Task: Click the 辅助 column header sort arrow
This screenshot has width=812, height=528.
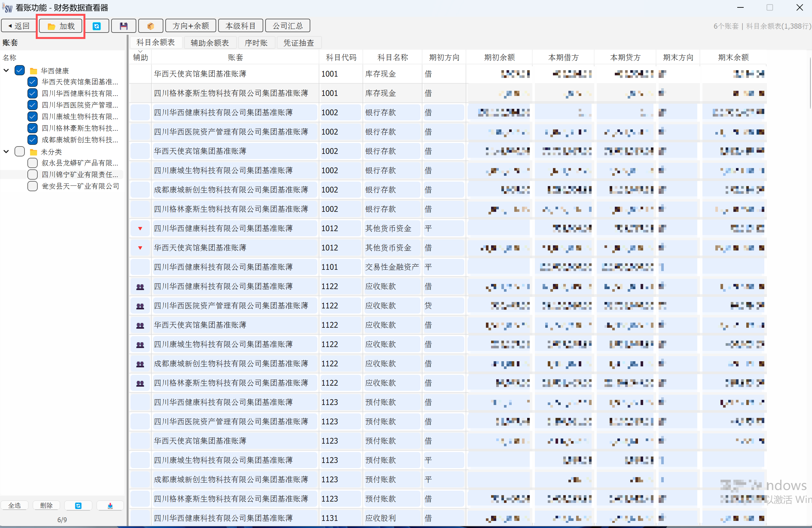Action: click(140, 52)
